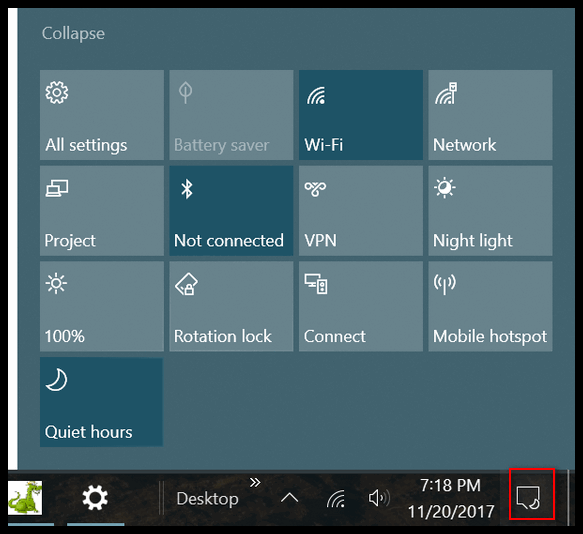The width and height of the screenshot is (583, 534).
Task: Toggle Bluetooth Not connected tile
Action: (x=231, y=211)
